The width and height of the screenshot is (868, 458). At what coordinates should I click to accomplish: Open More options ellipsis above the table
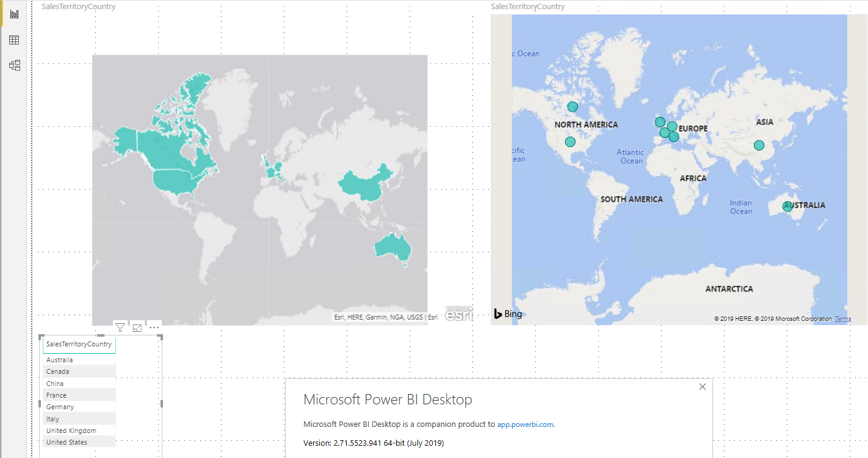pos(154,327)
